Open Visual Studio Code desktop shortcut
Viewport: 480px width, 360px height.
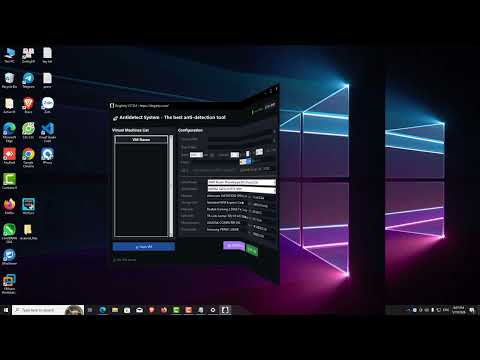point(47,132)
